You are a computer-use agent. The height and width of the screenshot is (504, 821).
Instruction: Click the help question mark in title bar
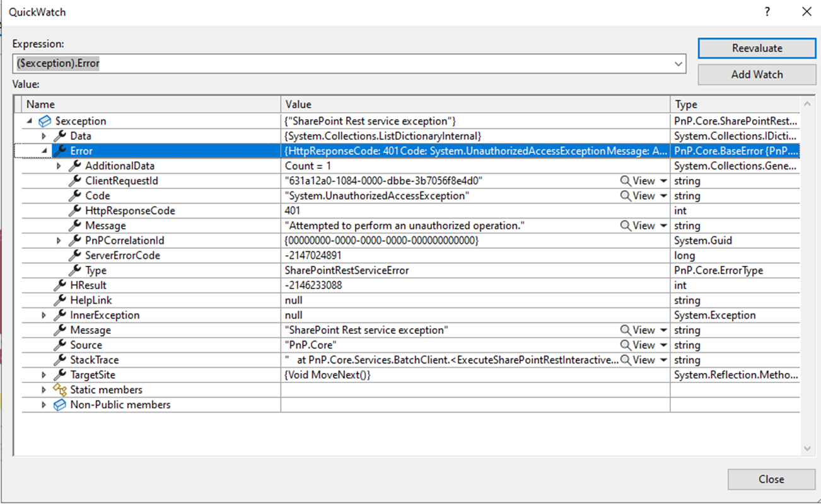click(767, 11)
